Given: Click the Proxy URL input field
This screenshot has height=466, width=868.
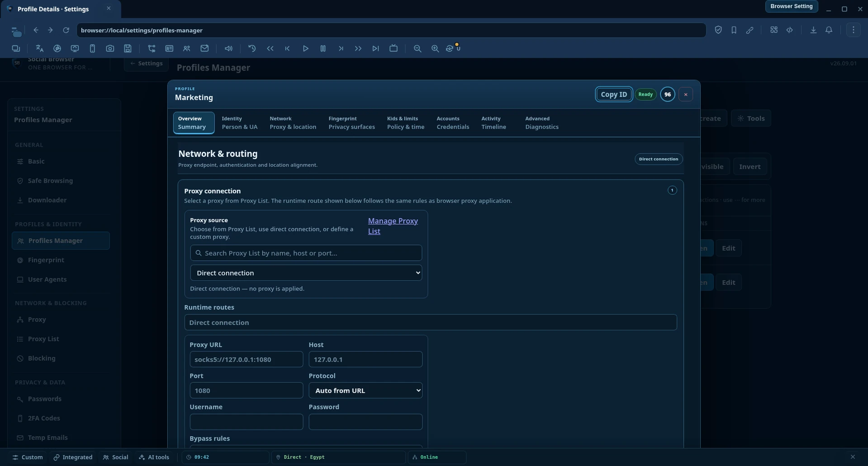Looking at the screenshot, I should [x=246, y=359].
